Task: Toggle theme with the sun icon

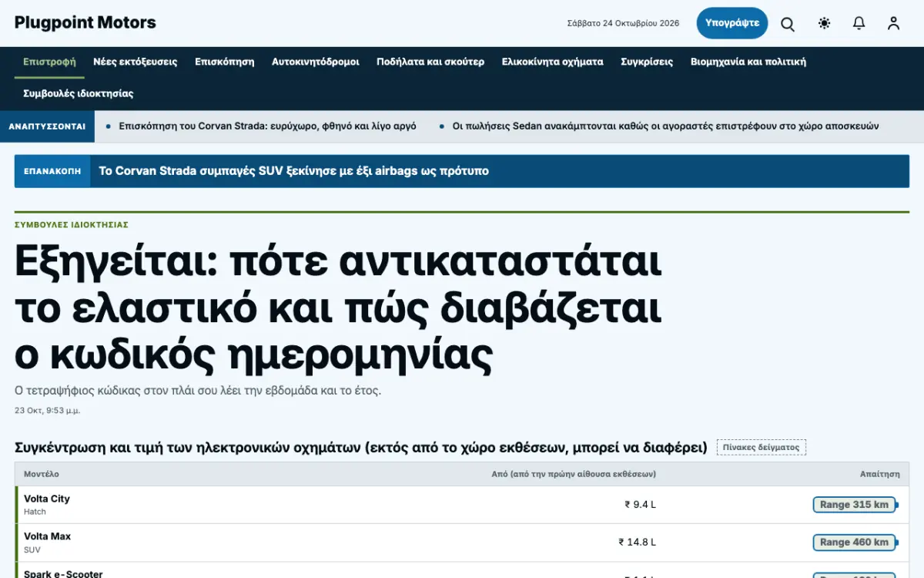Action: click(x=825, y=23)
